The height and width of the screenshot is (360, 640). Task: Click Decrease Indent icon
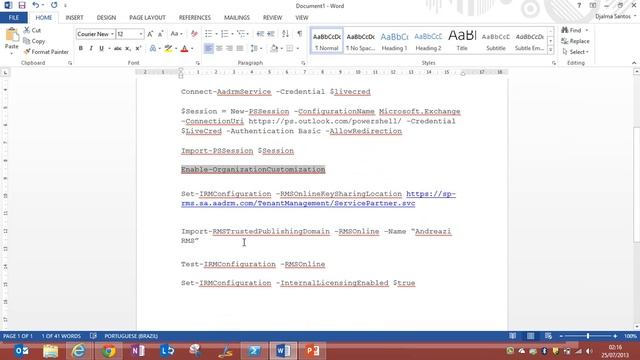[x=260, y=34]
